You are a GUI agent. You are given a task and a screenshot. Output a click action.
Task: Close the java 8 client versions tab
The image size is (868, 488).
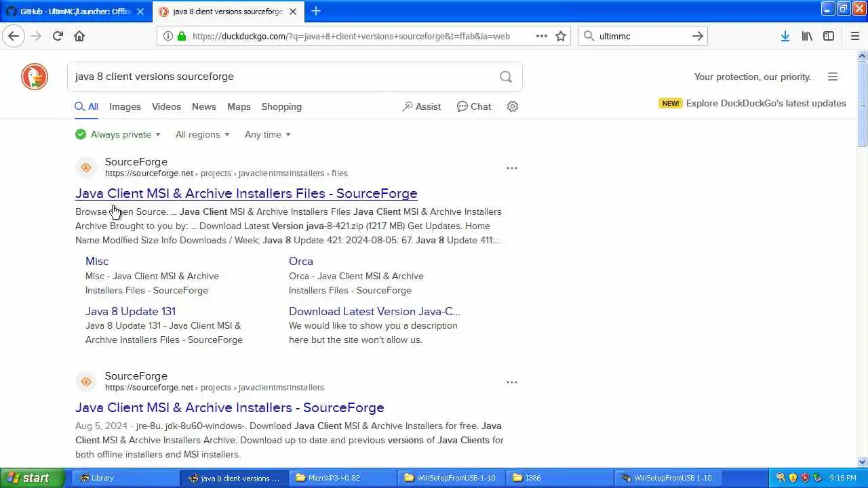pyautogui.click(x=293, y=12)
